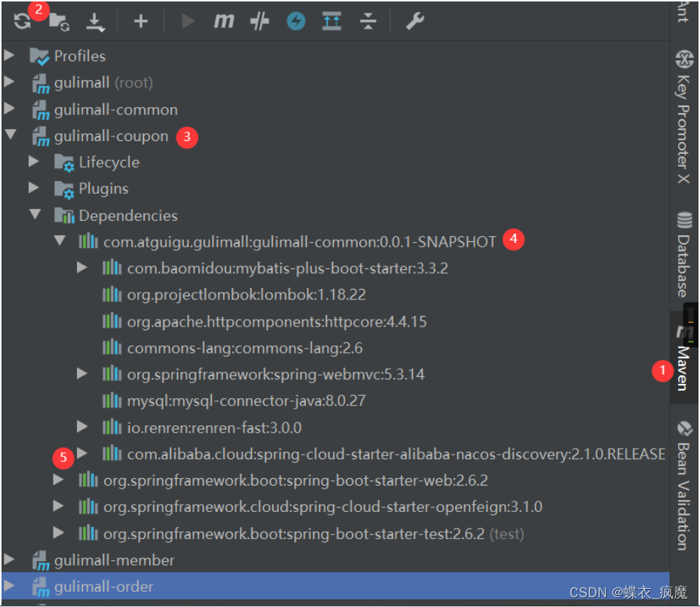Click Reload All Maven Projects icon
The width and height of the screenshot is (700, 607).
pos(21,21)
